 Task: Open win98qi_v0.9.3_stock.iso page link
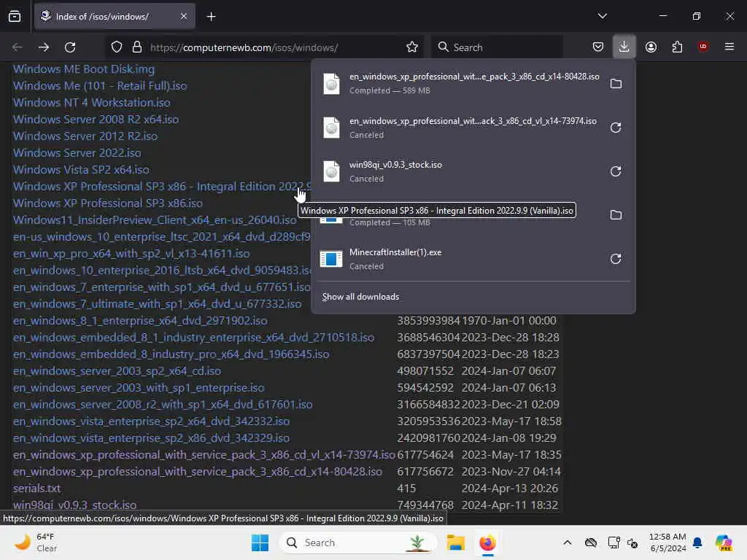click(75, 505)
